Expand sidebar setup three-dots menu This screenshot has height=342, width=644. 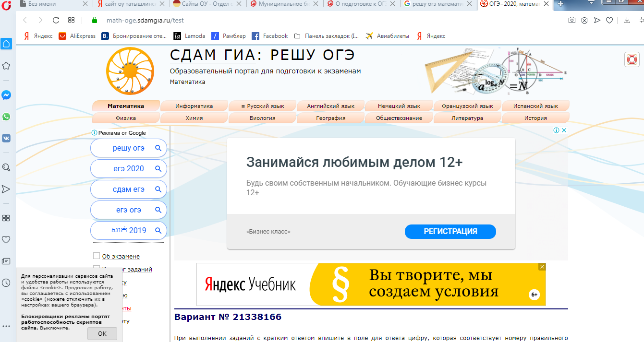click(x=6, y=326)
